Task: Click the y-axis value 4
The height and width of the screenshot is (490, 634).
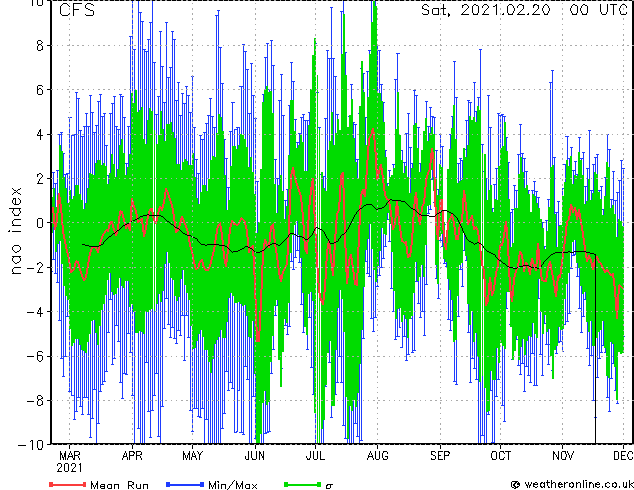Action: [x=40, y=134]
